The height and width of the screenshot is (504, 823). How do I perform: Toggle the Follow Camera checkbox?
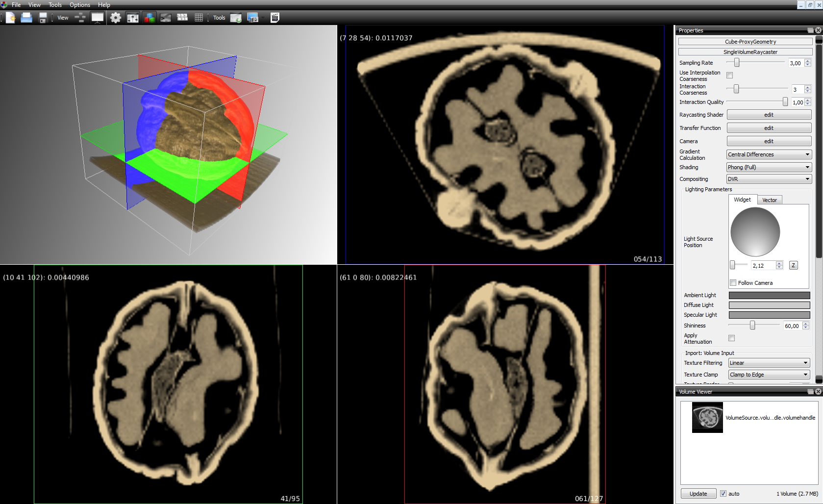click(x=733, y=283)
